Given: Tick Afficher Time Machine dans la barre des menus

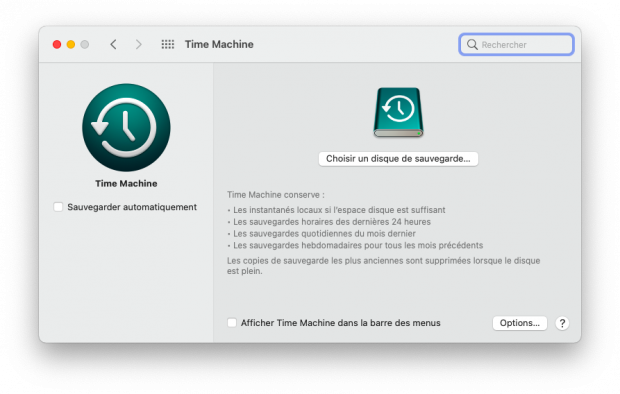Looking at the screenshot, I should 232,323.
